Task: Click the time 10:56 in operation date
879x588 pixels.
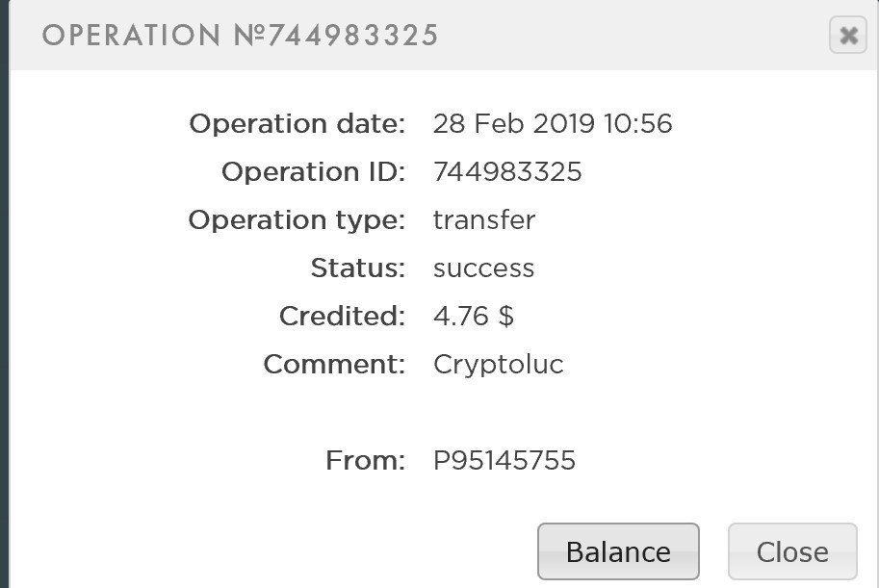Action: (x=637, y=124)
